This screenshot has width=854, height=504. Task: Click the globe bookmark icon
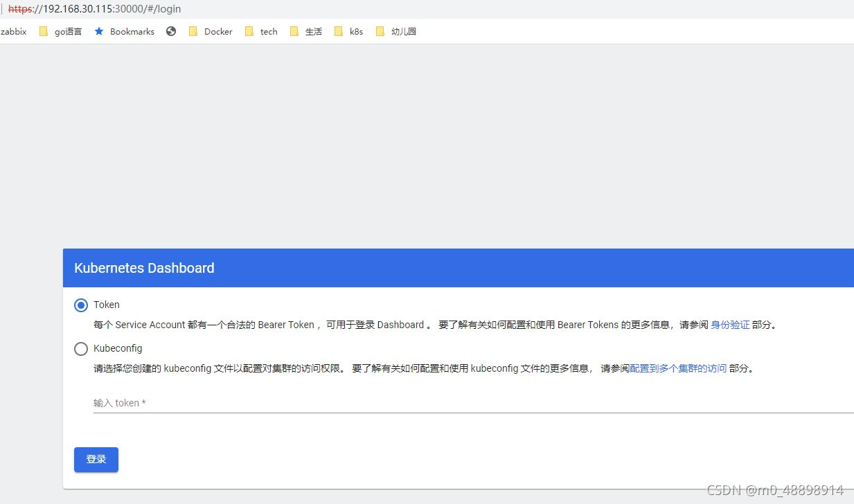(171, 31)
